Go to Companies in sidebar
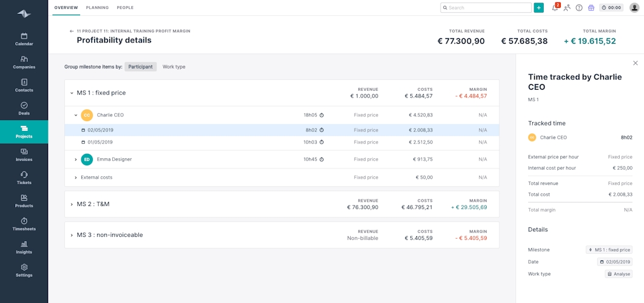644x303 pixels. pos(24,62)
